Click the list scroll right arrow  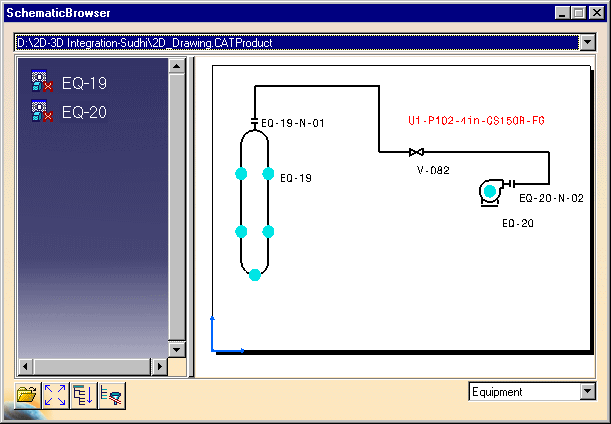(x=159, y=366)
